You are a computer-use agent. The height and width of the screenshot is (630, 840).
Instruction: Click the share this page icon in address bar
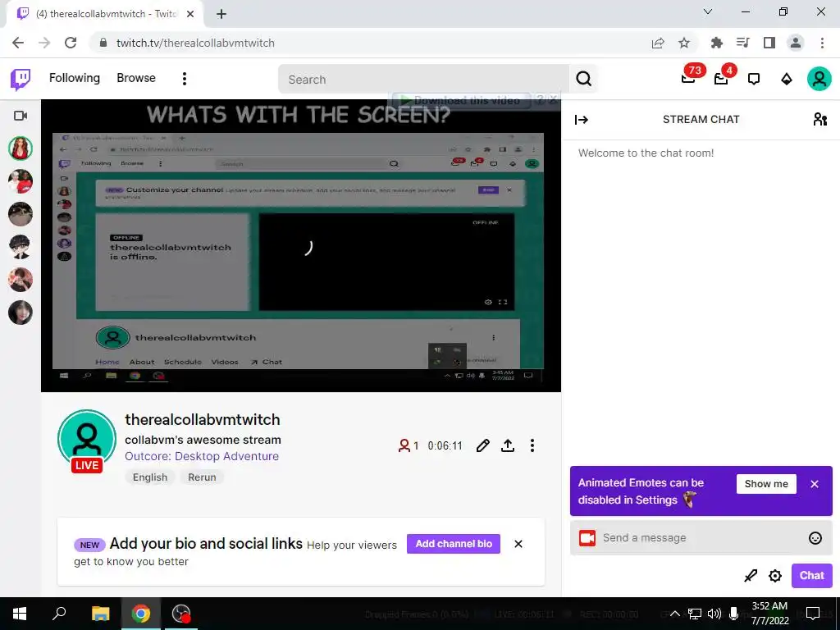(658, 43)
